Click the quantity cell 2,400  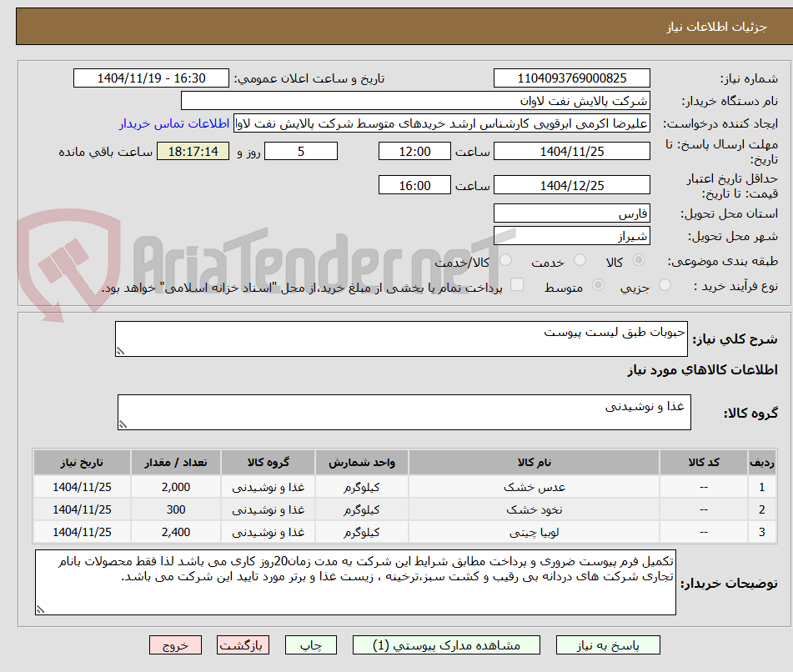pyautogui.click(x=176, y=532)
